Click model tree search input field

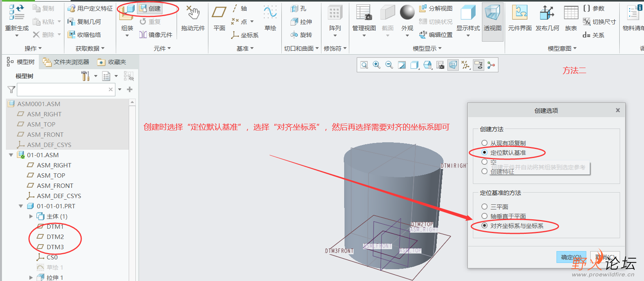coord(66,90)
